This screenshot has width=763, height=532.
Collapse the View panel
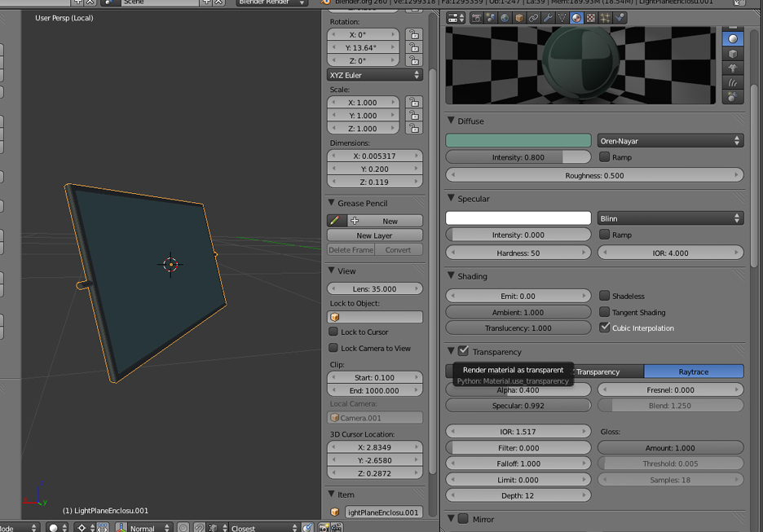pos(332,270)
